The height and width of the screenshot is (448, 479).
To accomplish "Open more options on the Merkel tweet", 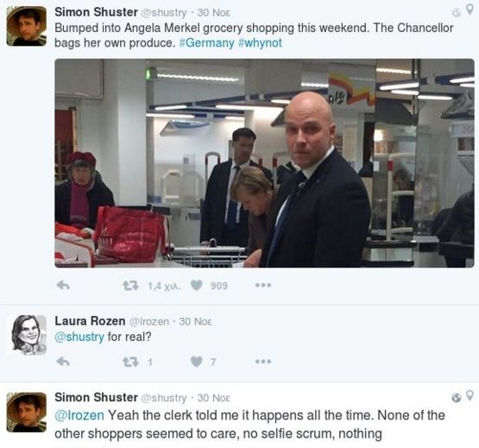I will (263, 286).
